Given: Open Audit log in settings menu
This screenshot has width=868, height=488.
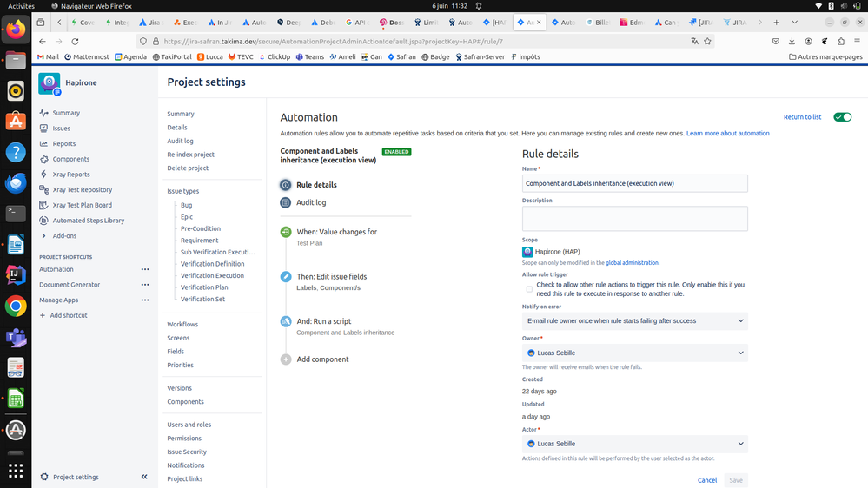Looking at the screenshot, I should [x=181, y=141].
